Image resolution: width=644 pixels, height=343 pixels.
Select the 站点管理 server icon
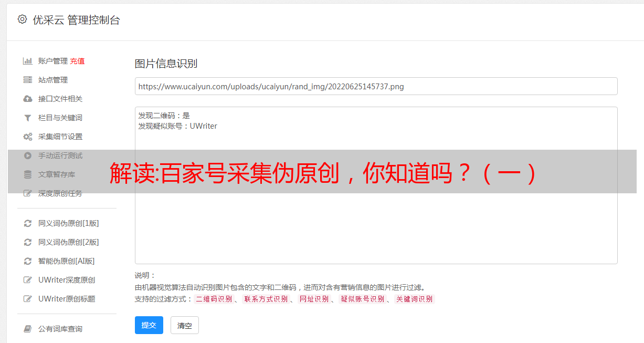pos(28,80)
